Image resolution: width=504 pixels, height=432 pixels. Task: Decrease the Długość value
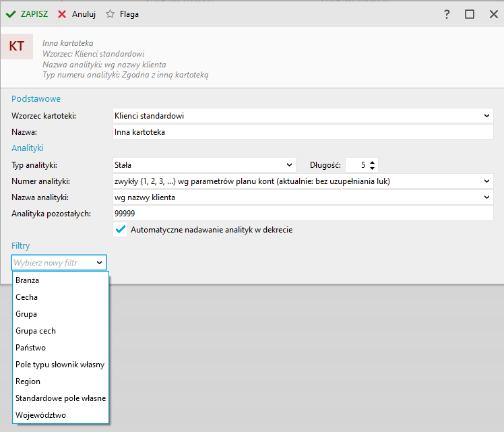pos(372,168)
